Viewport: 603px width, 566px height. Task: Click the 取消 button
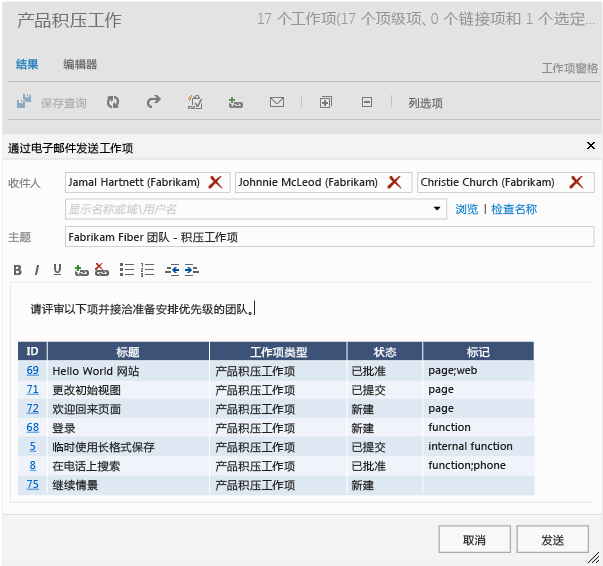click(x=475, y=539)
